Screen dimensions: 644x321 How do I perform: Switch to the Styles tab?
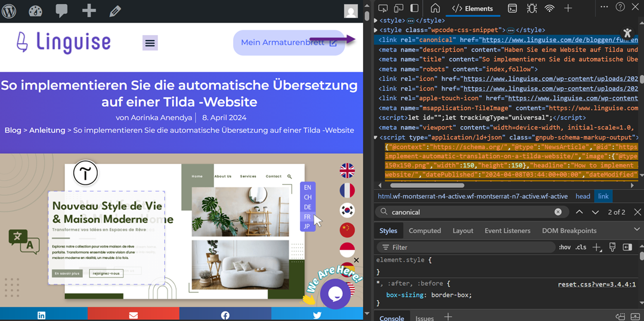tap(388, 230)
